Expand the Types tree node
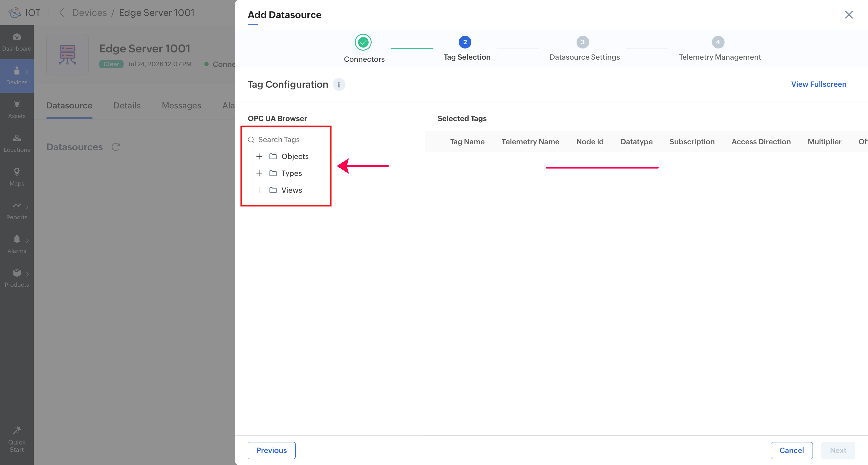This screenshot has height=465, width=868. (x=259, y=173)
